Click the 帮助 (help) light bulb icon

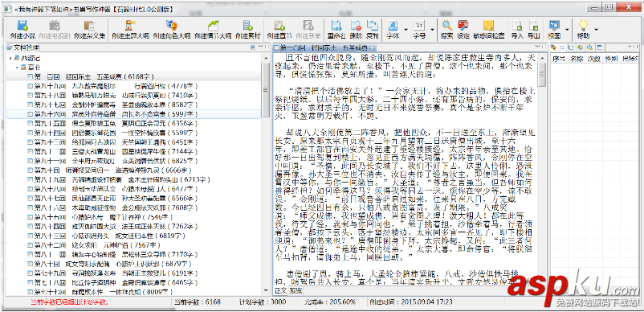tap(583, 26)
